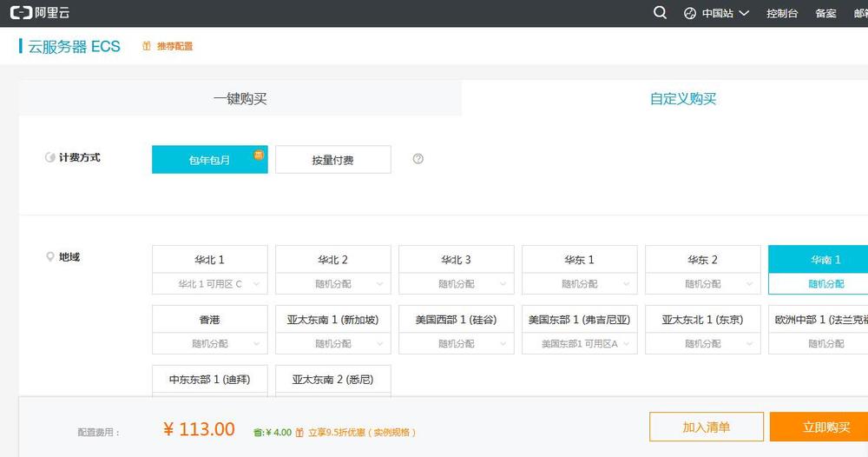Select 包年包月 billing method
This screenshot has height=457, width=868.
coord(210,160)
